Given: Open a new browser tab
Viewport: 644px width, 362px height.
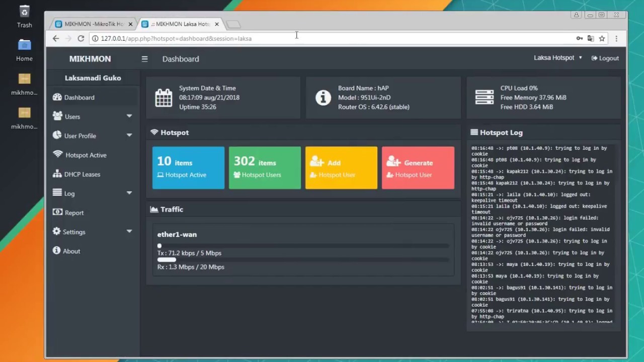Looking at the screenshot, I should tap(233, 24).
